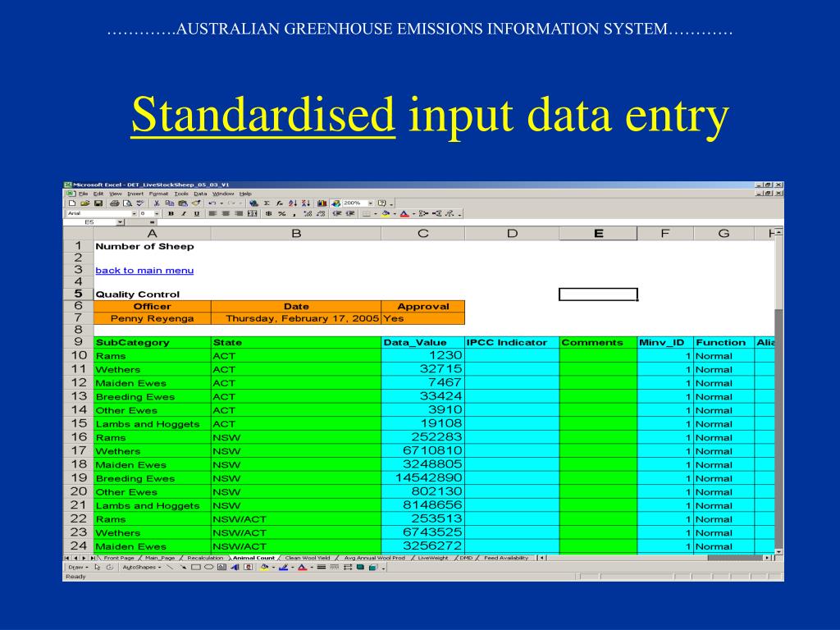The height and width of the screenshot is (630, 840).
Task: Open the File menu
Action: point(84,194)
